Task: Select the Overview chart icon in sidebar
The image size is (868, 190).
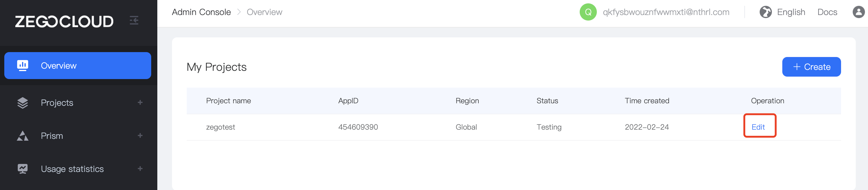Action: tap(22, 66)
